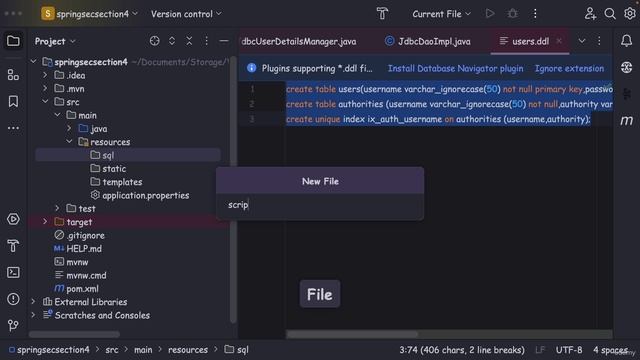Close the users.ddl tab
Screen dimensions: 640x360
coord(559,41)
